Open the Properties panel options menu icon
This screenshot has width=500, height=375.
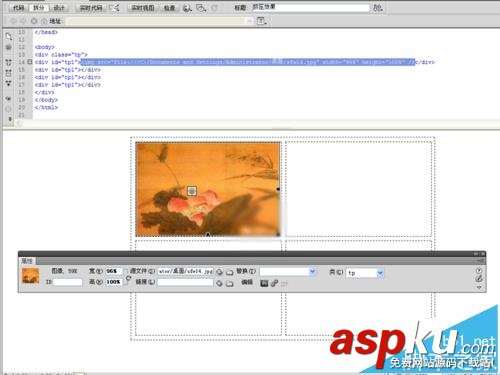[x=480, y=261]
